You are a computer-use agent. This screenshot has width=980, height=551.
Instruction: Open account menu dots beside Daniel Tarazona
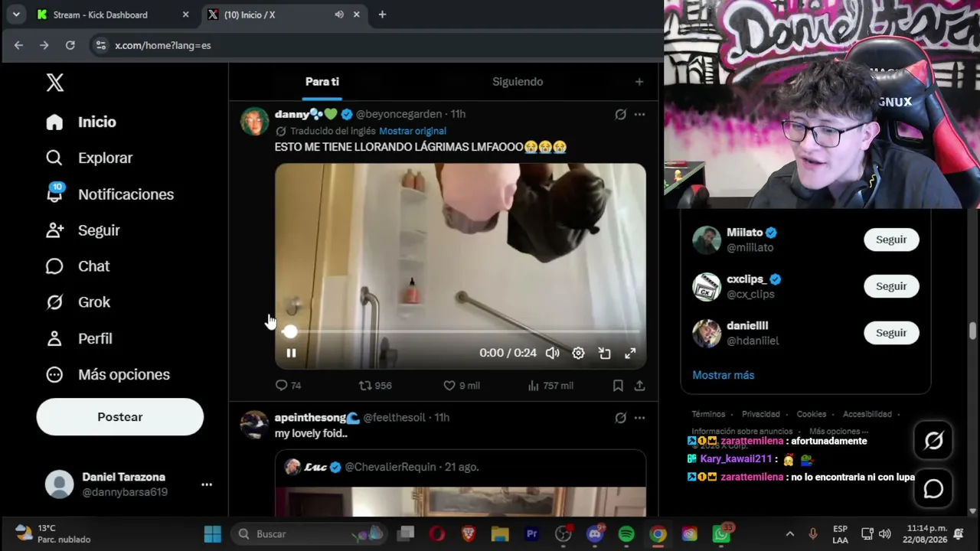tap(207, 484)
